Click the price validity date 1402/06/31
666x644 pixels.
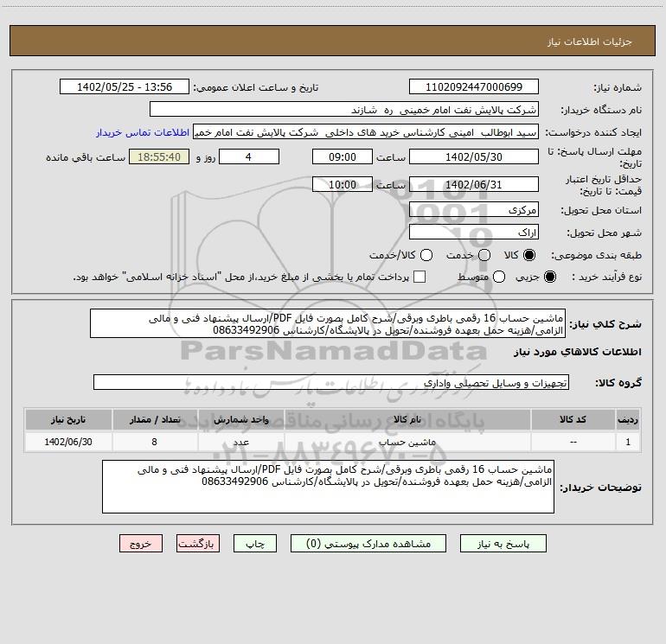point(474,184)
